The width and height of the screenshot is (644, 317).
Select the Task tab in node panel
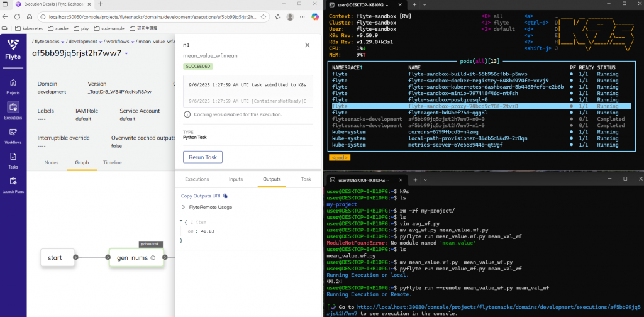point(306,179)
